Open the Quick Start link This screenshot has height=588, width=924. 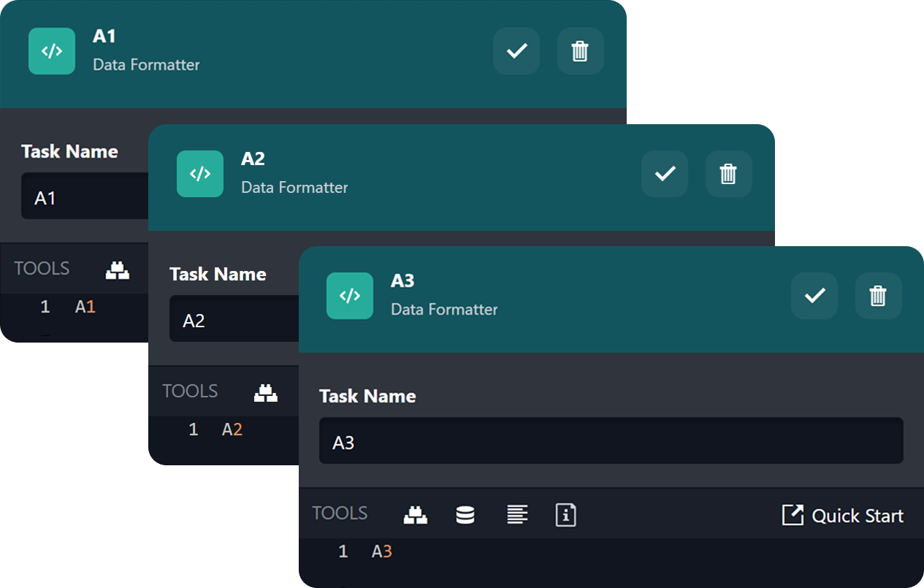pos(843,516)
